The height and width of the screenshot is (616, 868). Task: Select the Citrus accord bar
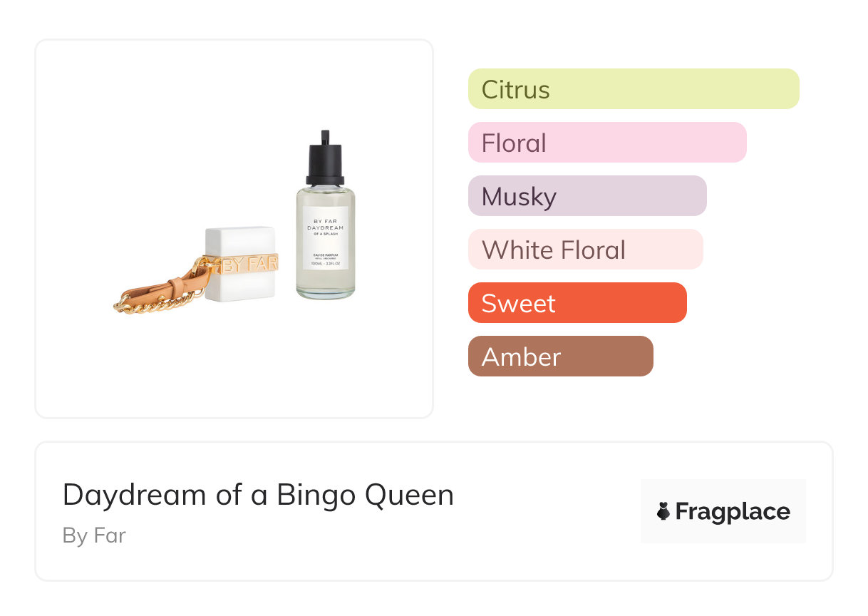(x=633, y=89)
